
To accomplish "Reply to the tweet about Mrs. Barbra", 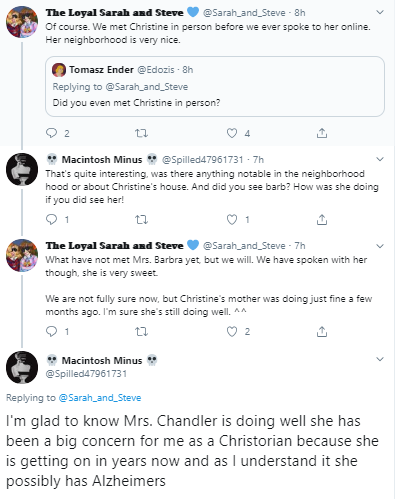I will [51, 331].
